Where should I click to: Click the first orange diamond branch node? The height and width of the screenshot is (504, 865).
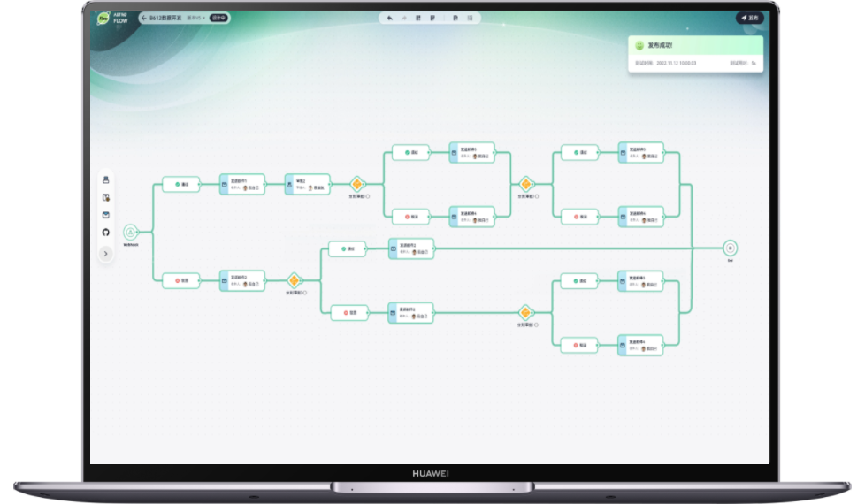[x=357, y=184]
